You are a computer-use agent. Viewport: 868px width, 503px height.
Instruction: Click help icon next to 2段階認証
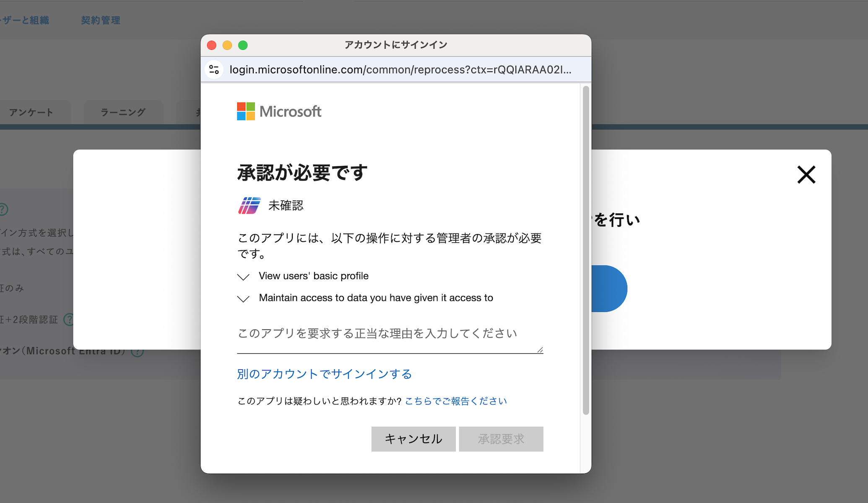click(x=68, y=320)
